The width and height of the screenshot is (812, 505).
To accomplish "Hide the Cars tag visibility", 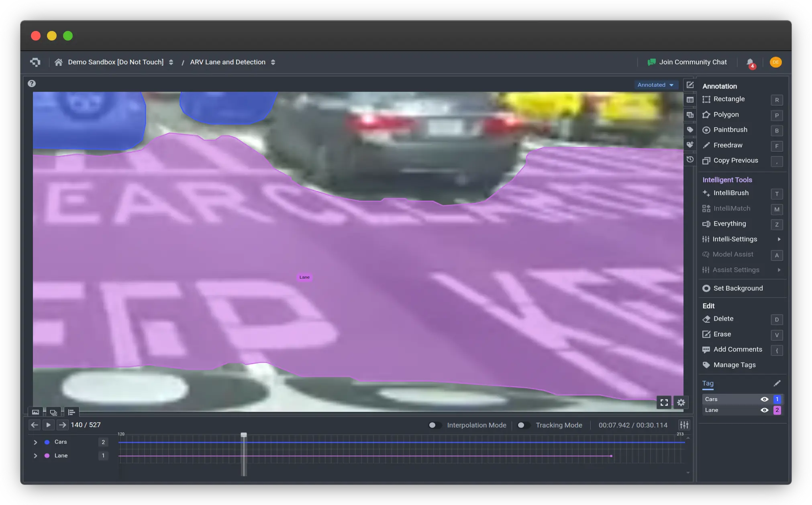I will [x=764, y=399].
